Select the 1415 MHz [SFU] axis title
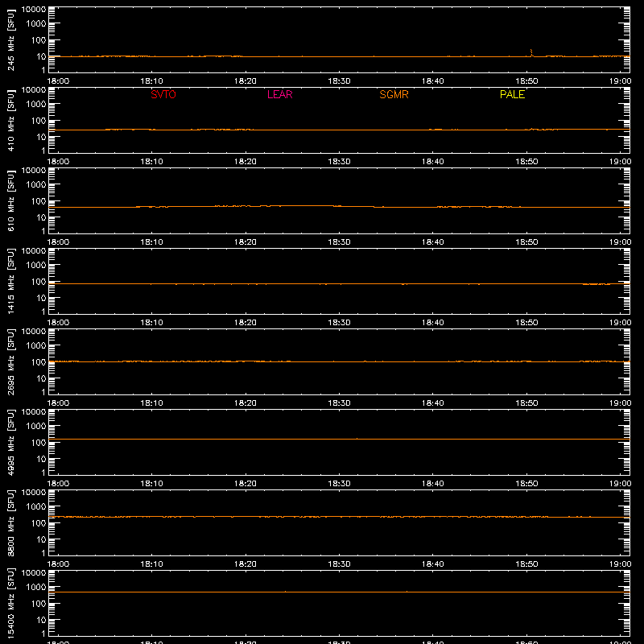The width and height of the screenshot is (644, 644). 10,281
